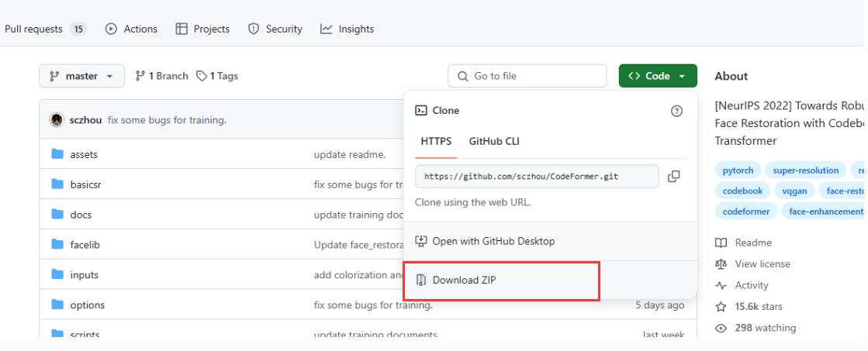Screen dimensions: 868x351
Task: Click the Readme book icon
Action: (x=721, y=243)
